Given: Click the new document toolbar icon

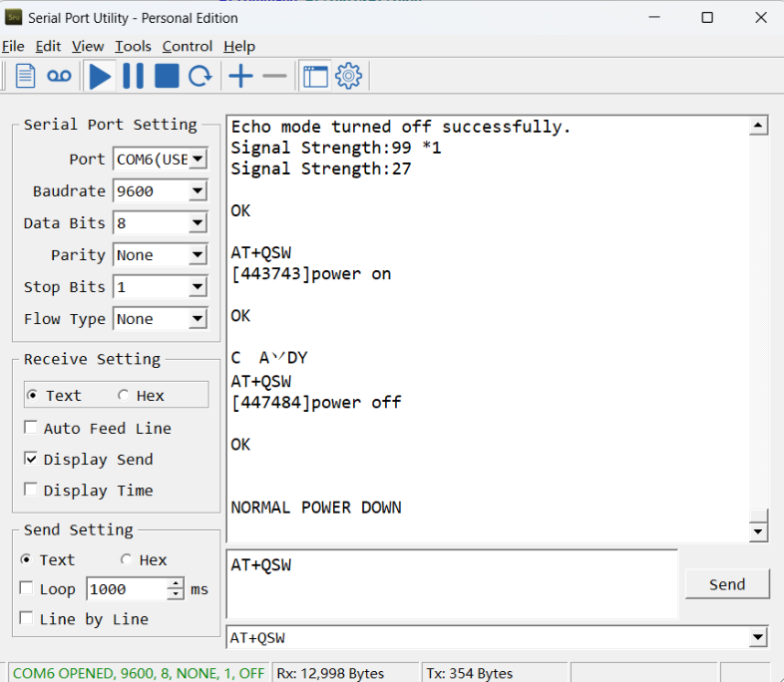Looking at the screenshot, I should pos(25,77).
